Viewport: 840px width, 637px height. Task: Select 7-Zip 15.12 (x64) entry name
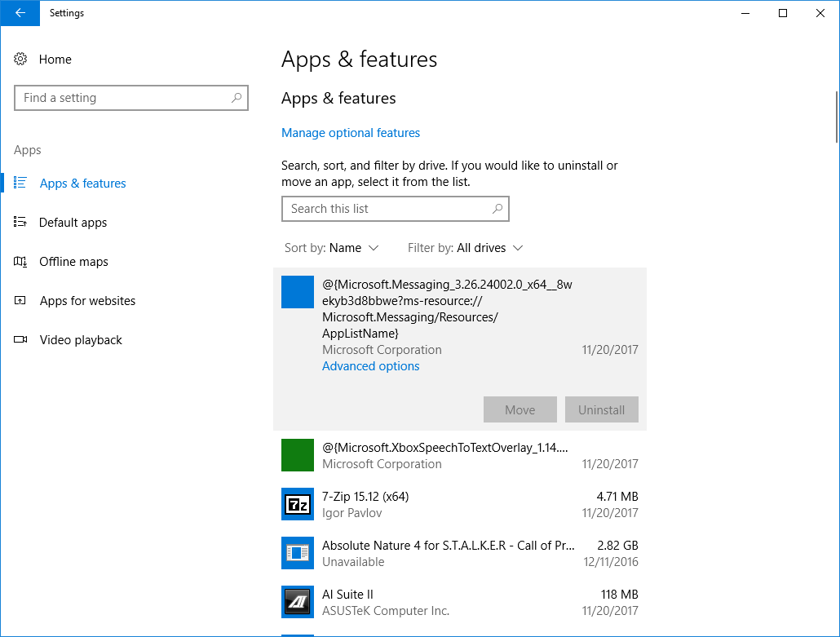[365, 496]
